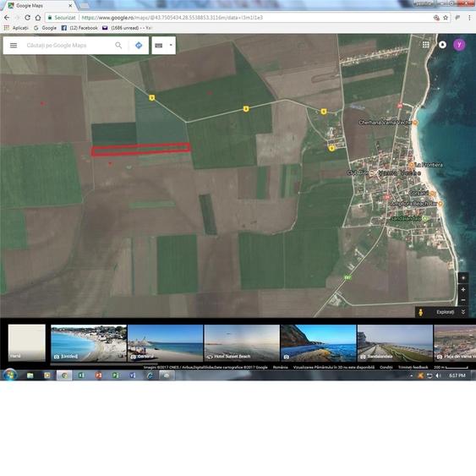The height and width of the screenshot is (476, 476).
Task: Open the unlabeled rocky cliff photo thumbnail
Action: tap(319, 343)
